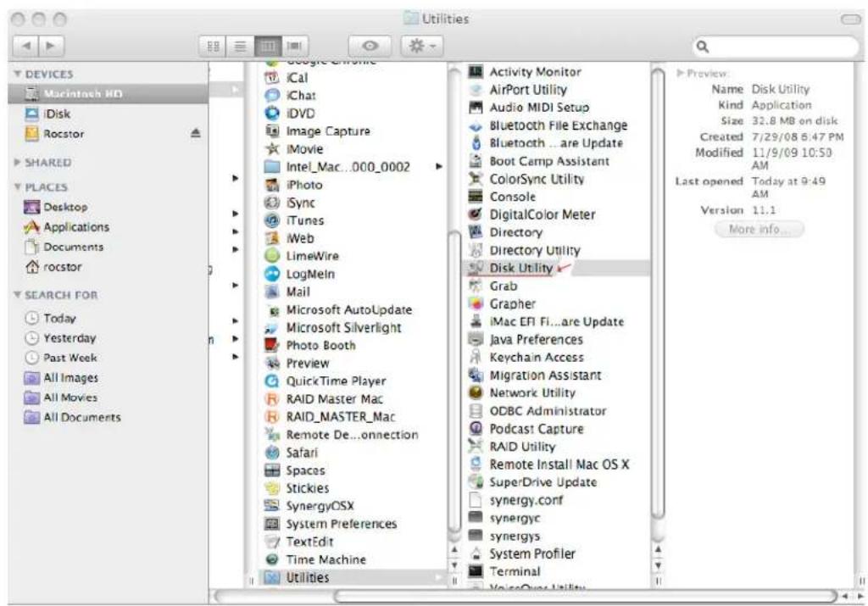
Task: Select the Boot Camp Assistant icon
Action: point(476,161)
